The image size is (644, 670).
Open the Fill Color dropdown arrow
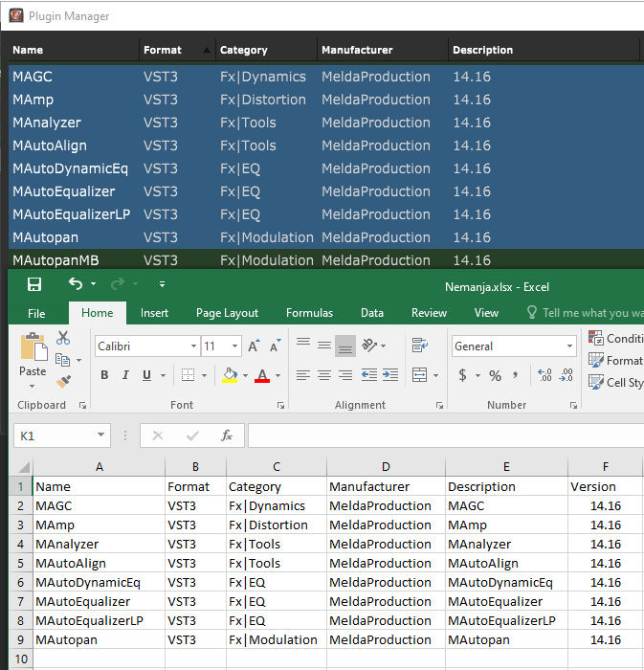click(x=245, y=375)
